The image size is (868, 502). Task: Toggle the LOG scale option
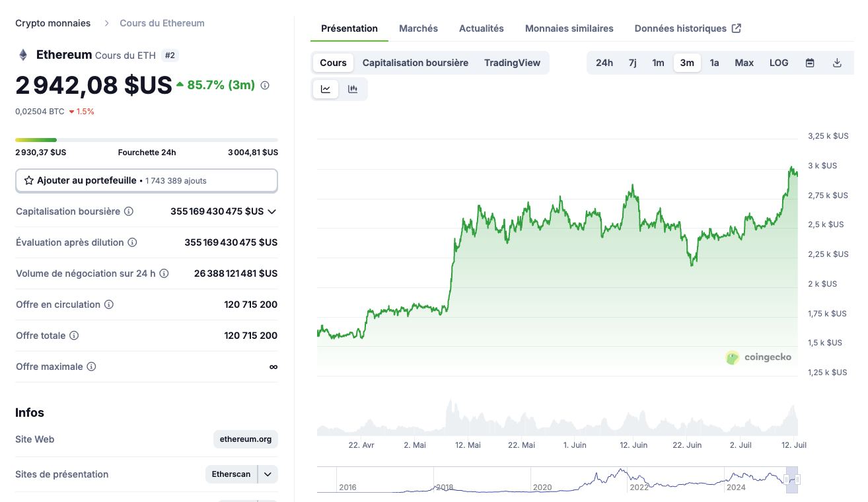coord(779,63)
